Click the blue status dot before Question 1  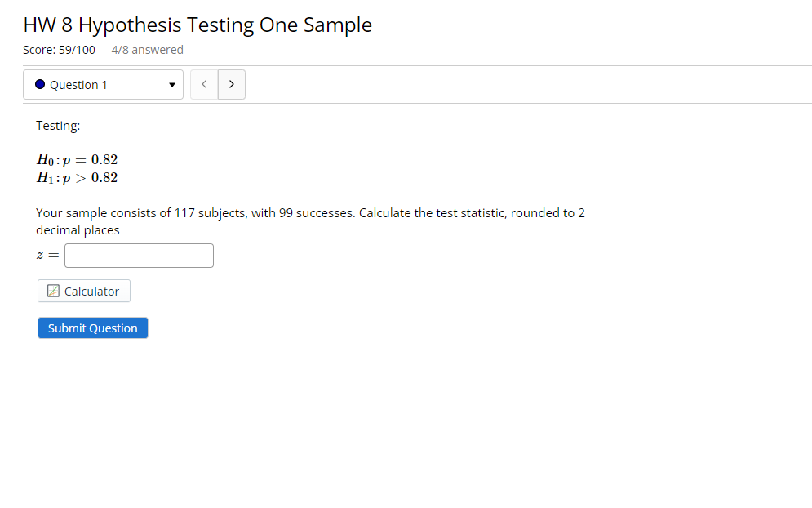40,84
